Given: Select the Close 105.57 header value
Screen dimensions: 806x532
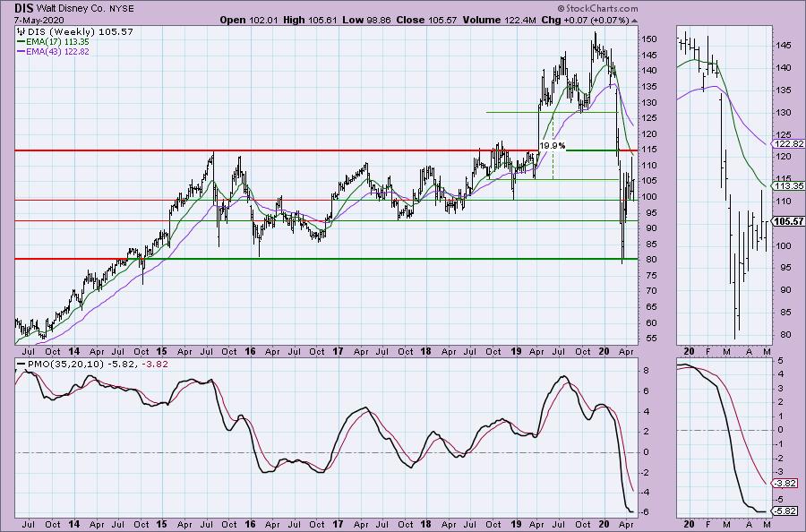Looking at the screenshot, I should pos(426,20).
